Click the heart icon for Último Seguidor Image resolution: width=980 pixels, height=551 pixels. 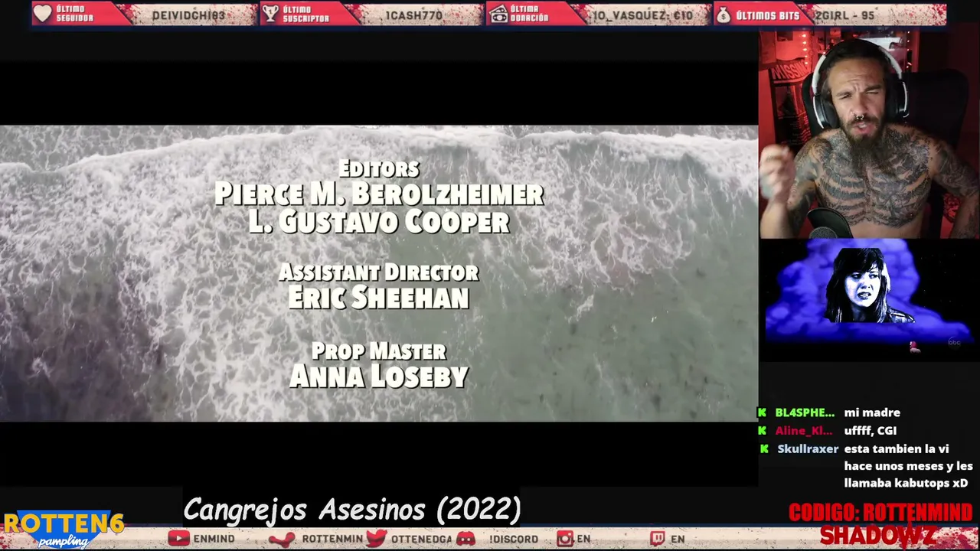coord(43,14)
